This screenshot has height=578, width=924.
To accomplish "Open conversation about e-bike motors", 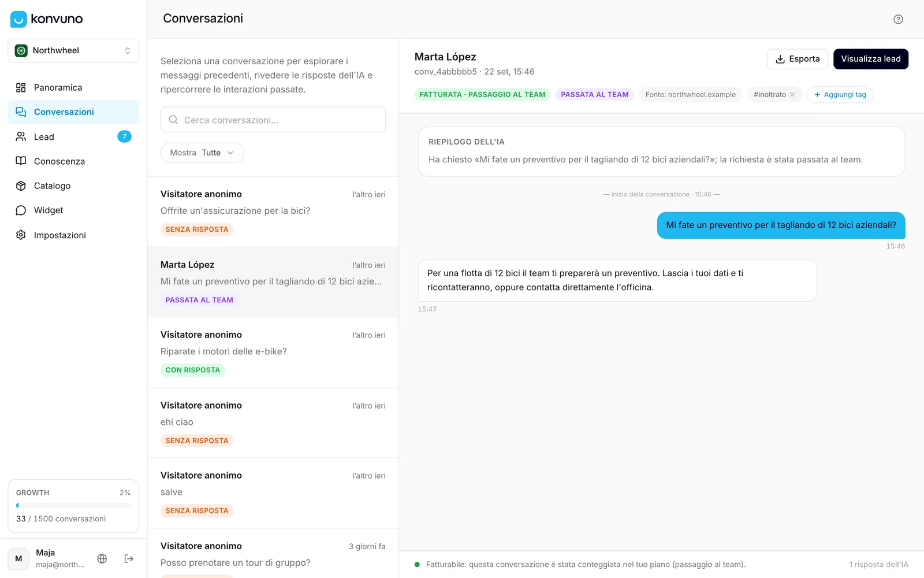I will 273,352.
